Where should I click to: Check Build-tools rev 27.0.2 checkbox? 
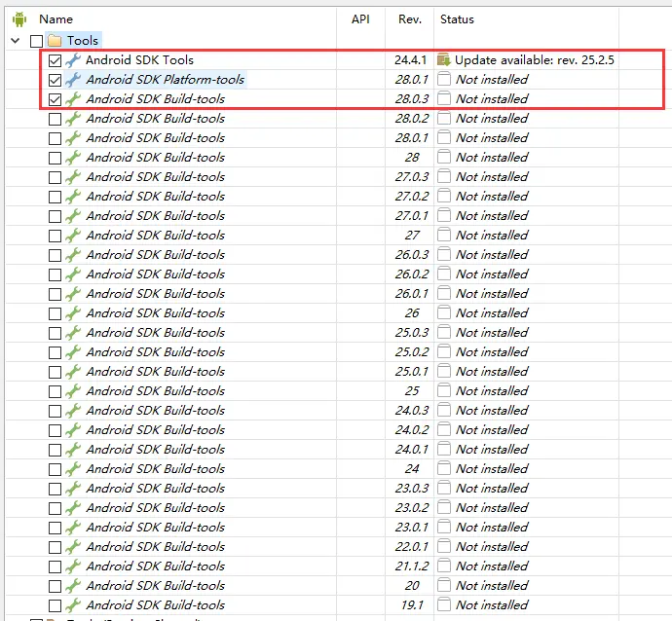pyautogui.click(x=55, y=197)
